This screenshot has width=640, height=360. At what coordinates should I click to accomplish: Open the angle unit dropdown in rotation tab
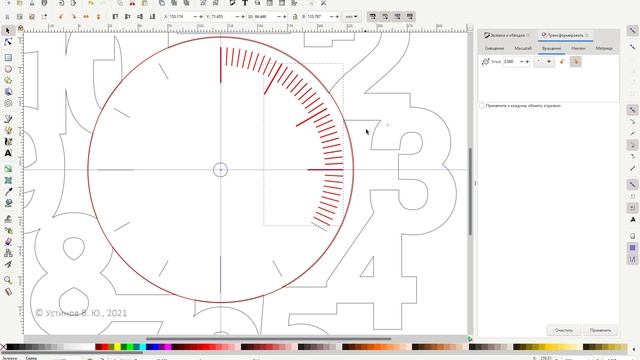pyautogui.click(x=544, y=62)
